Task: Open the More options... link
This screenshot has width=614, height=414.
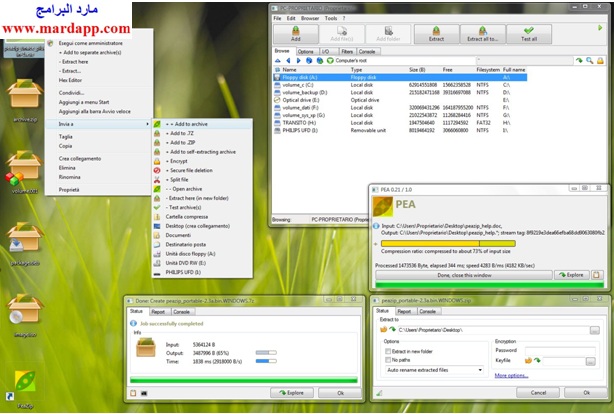Action: [x=511, y=376]
